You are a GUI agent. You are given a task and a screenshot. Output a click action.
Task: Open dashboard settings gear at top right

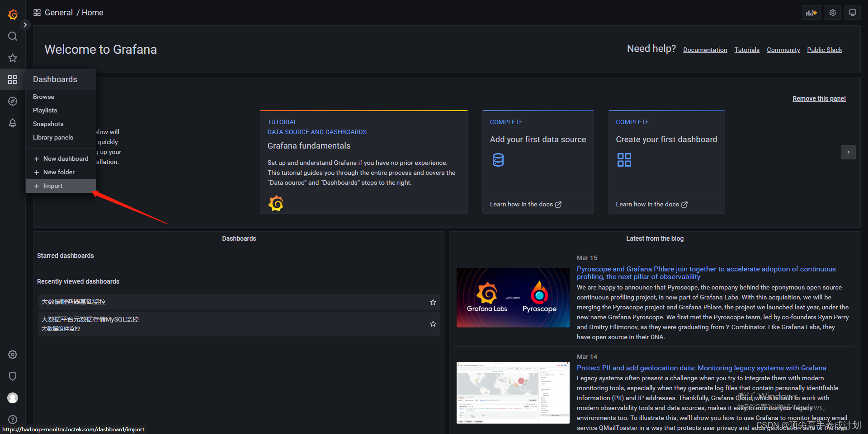833,13
